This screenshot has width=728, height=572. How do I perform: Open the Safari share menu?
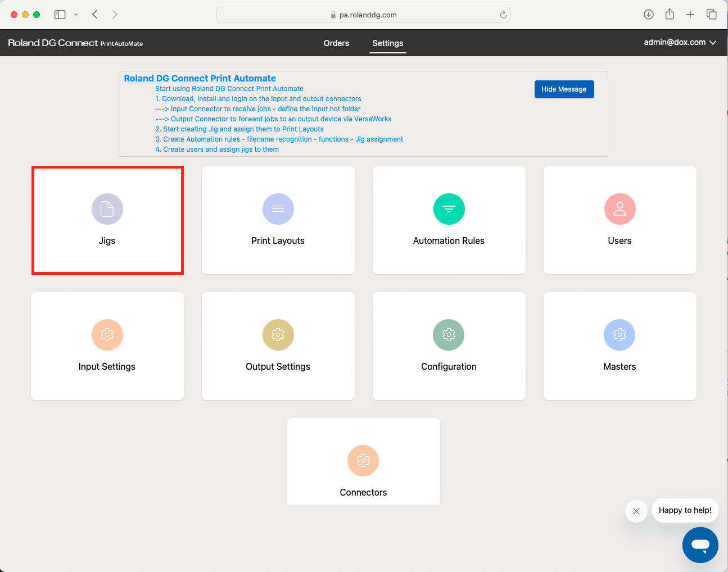coord(670,15)
